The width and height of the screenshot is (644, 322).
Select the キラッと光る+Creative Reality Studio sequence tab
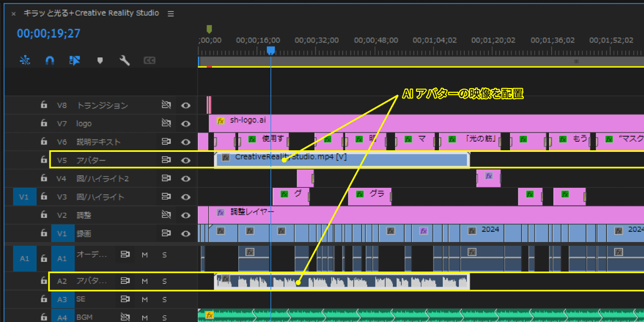click(91, 13)
